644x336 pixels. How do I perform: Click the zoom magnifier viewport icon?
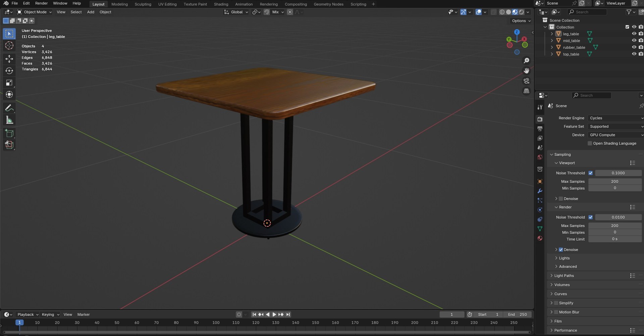[x=527, y=60]
